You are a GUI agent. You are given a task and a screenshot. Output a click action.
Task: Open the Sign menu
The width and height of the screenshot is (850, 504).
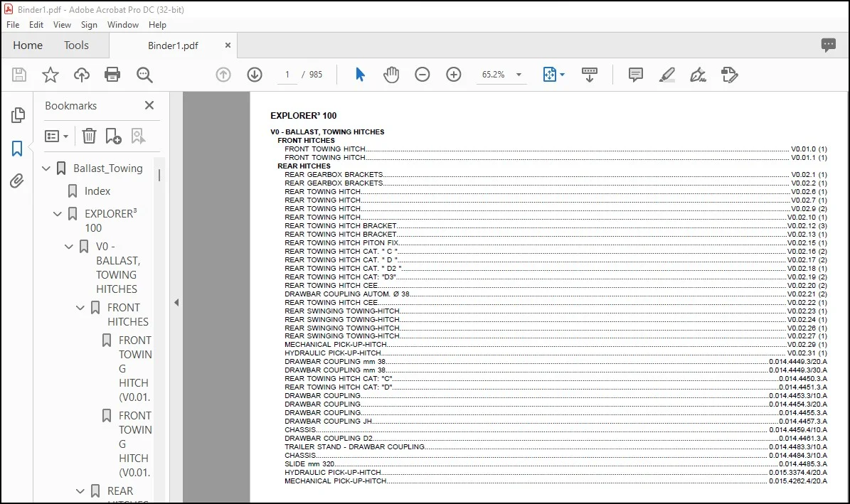[89, 25]
